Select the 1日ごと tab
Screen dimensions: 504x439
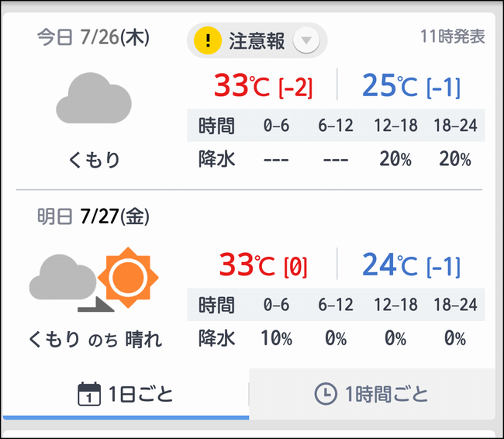click(126, 394)
